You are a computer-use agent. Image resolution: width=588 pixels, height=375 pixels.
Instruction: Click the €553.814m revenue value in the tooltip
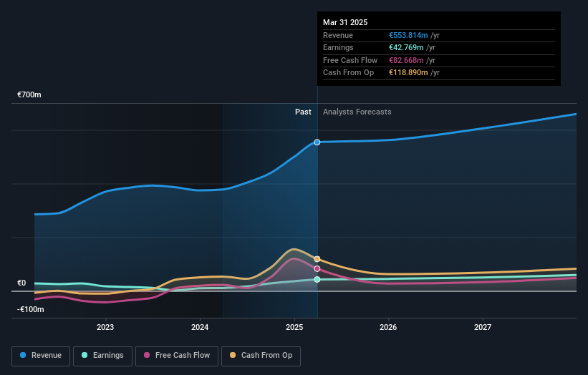tap(408, 35)
